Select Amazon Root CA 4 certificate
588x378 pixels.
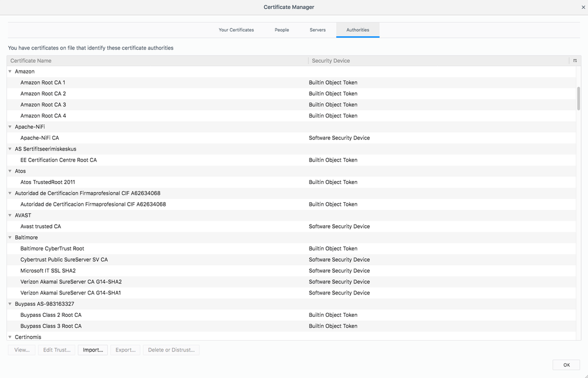(x=291, y=116)
